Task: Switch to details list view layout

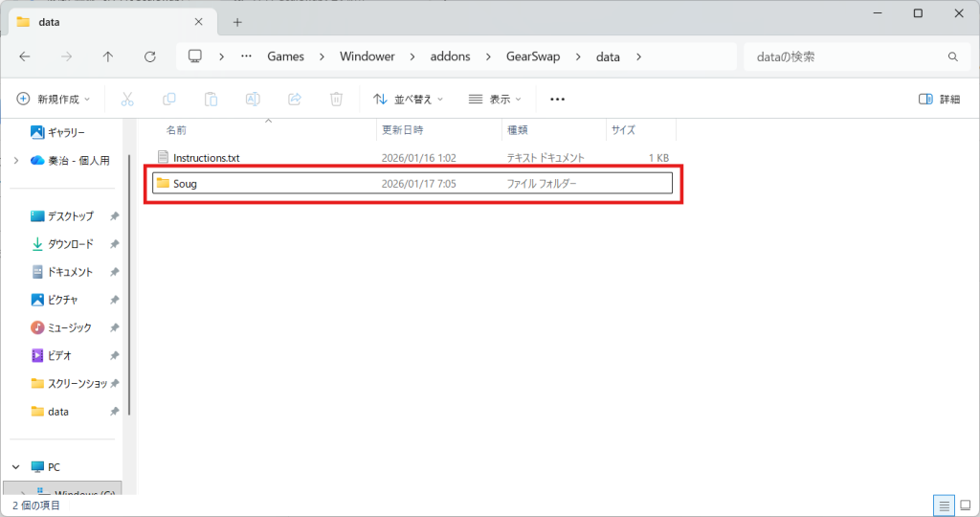Action: coord(944,505)
